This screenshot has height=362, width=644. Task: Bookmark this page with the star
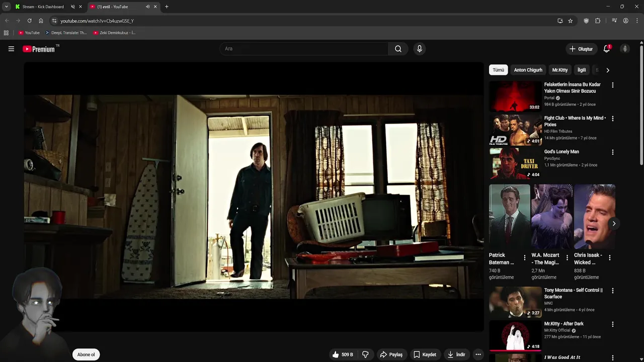point(570,21)
